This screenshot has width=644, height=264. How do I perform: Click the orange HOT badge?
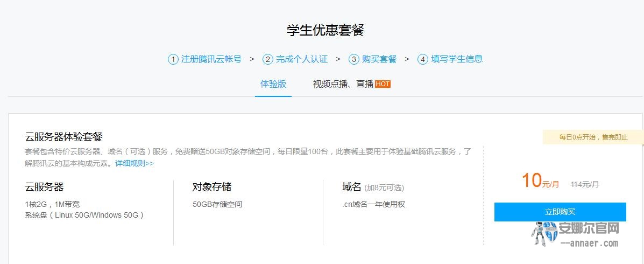[383, 84]
